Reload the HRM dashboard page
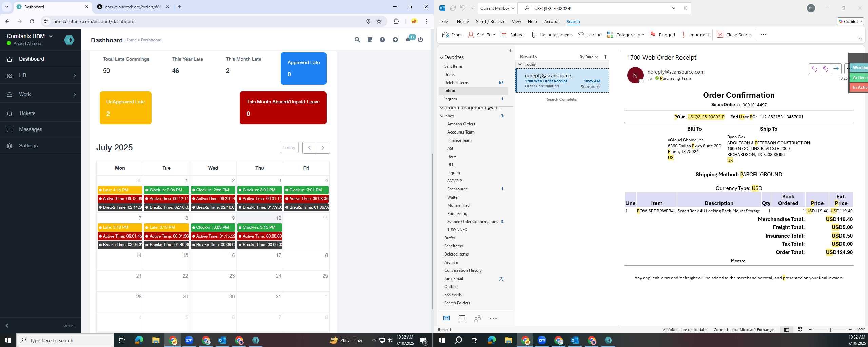 click(32, 21)
